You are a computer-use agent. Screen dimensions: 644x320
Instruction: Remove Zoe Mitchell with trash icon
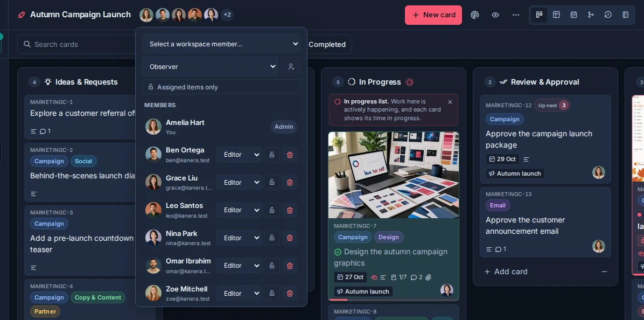coord(290,293)
